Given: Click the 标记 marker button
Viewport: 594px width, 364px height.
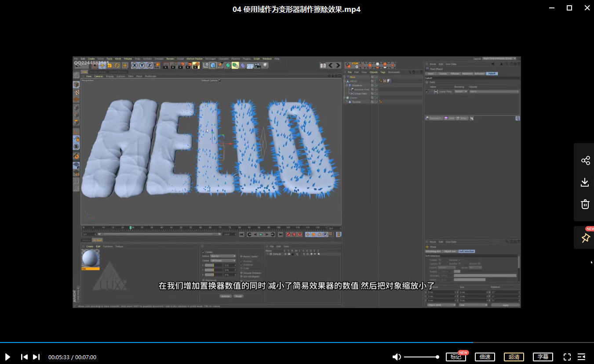Looking at the screenshot, I should pos(456,357).
